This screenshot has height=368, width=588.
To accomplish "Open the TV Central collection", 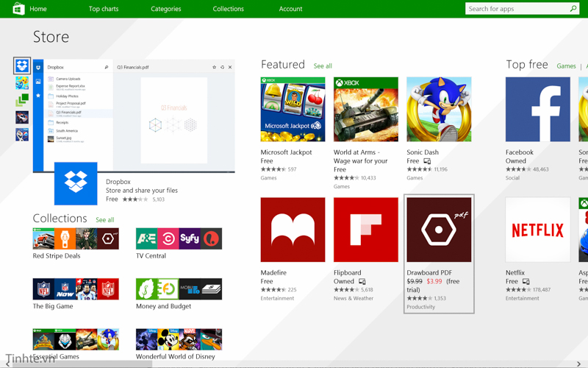I will pos(179,238).
